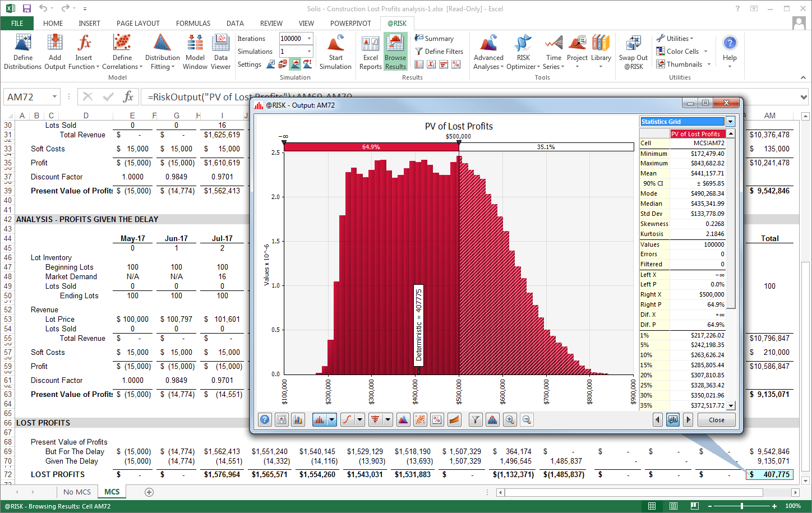
Task: Click the zoom in magnifier in graph toolbar
Action: point(510,419)
